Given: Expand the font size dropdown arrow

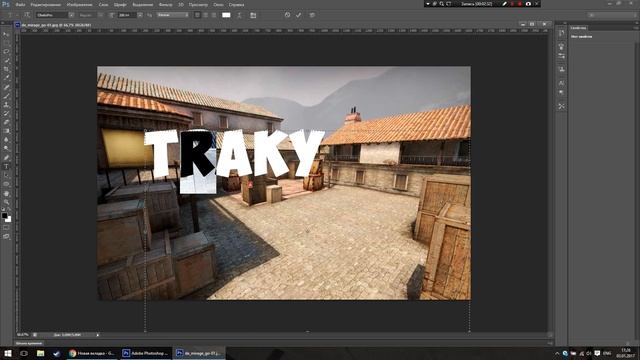Looking at the screenshot, I should 140,15.
